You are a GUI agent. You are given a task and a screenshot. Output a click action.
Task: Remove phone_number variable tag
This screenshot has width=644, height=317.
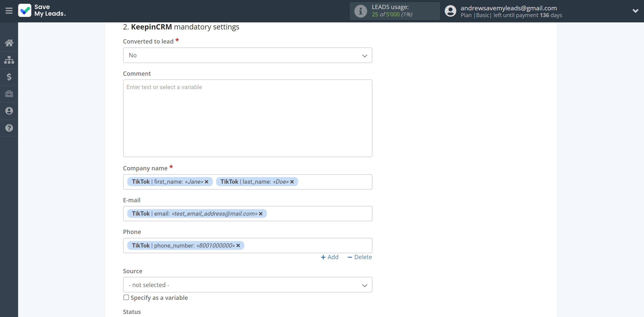click(x=238, y=245)
